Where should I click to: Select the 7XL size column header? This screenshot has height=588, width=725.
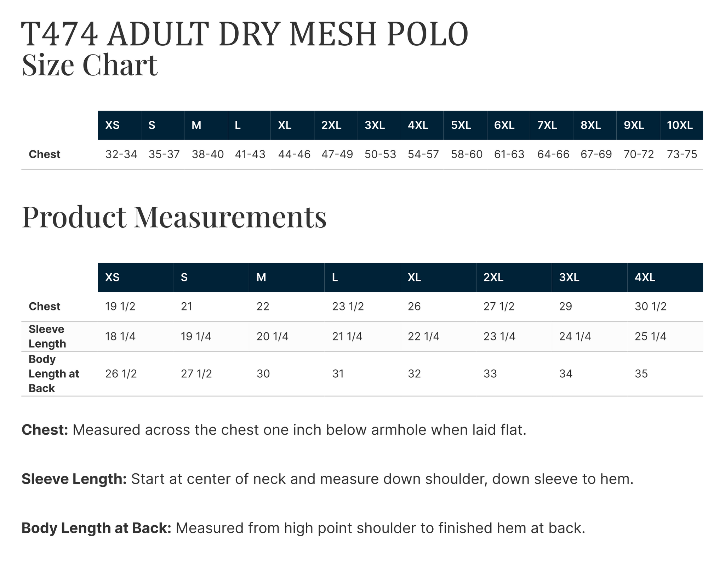point(547,125)
